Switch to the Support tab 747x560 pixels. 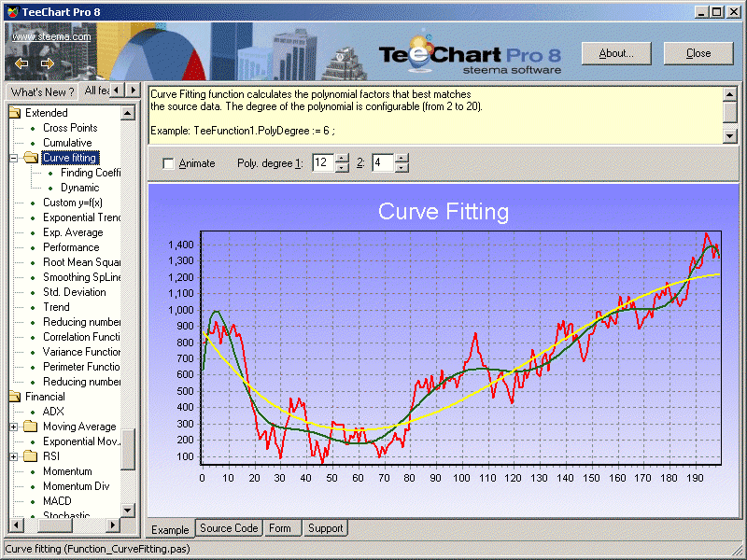tap(325, 528)
